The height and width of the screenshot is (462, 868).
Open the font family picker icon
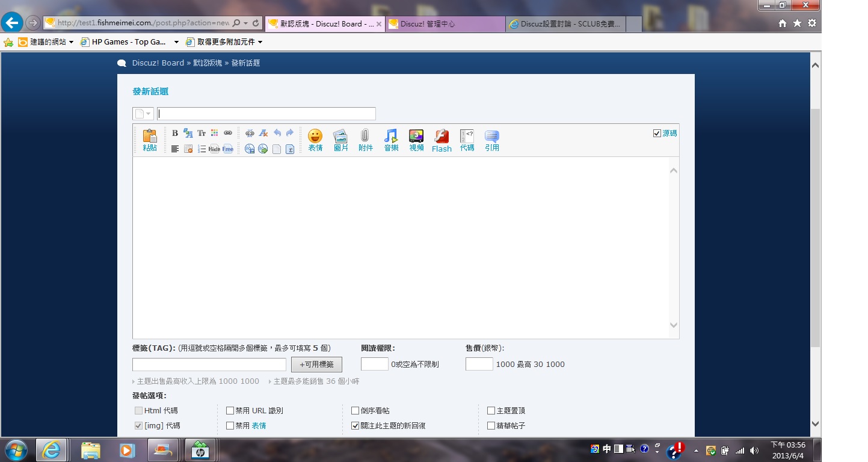(188, 133)
